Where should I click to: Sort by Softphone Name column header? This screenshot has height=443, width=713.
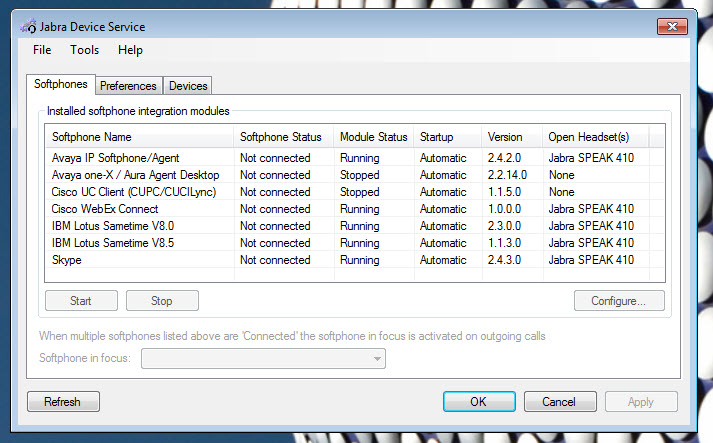click(140, 137)
